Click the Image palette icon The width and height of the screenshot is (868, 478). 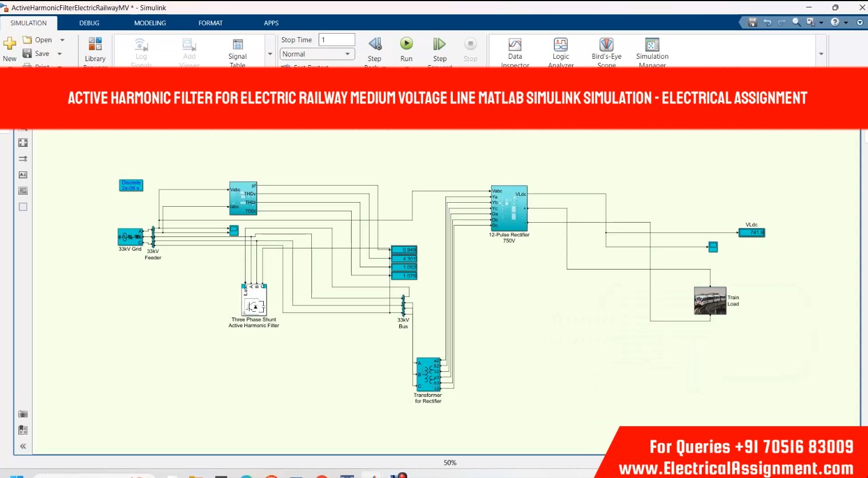pos(23,191)
